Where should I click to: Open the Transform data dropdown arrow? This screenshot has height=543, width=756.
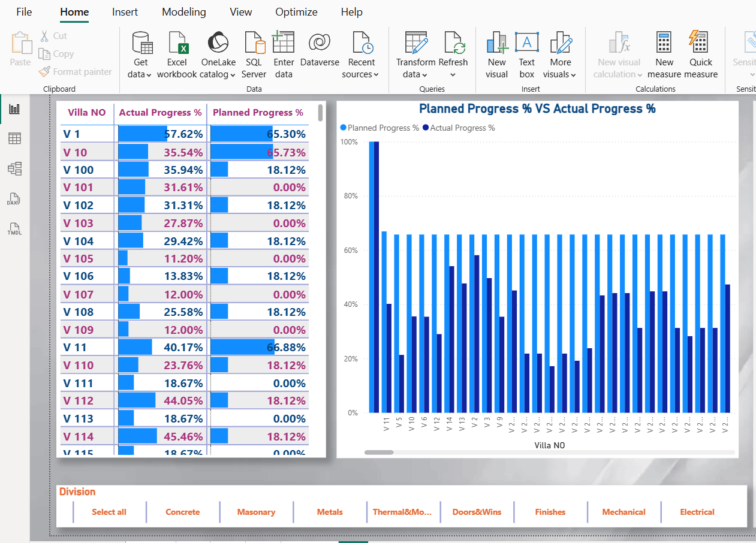pos(424,75)
